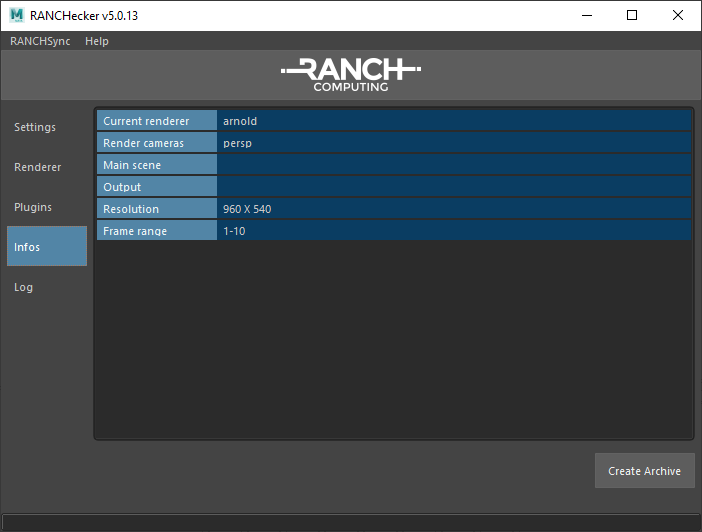This screenshot has width=702, height=532.
Task: Select the Render cameras label cell
Action: click(x=157, y=143)
